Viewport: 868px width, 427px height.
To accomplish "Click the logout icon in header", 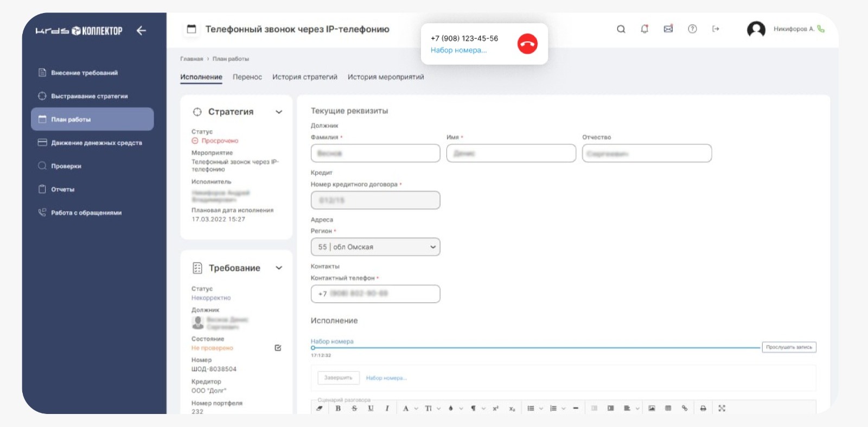I will (x=716, y=29).
